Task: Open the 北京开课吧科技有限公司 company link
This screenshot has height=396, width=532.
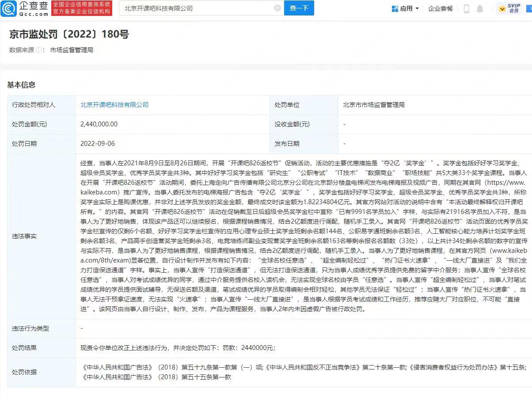Action: (x=114, y=105)
